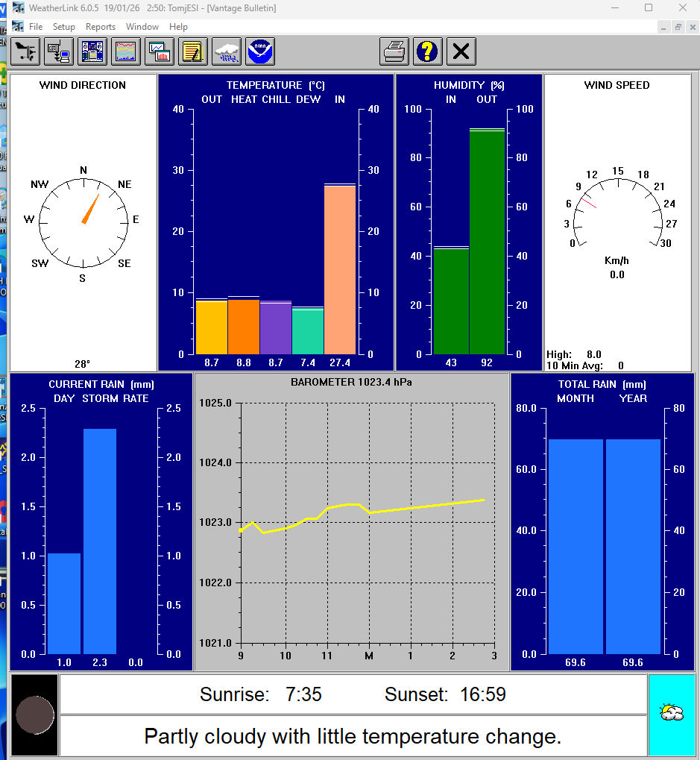Viewport: 700px width, 760px height.
Task: Click the yellow question mark help icon
Action: point(428,51)
